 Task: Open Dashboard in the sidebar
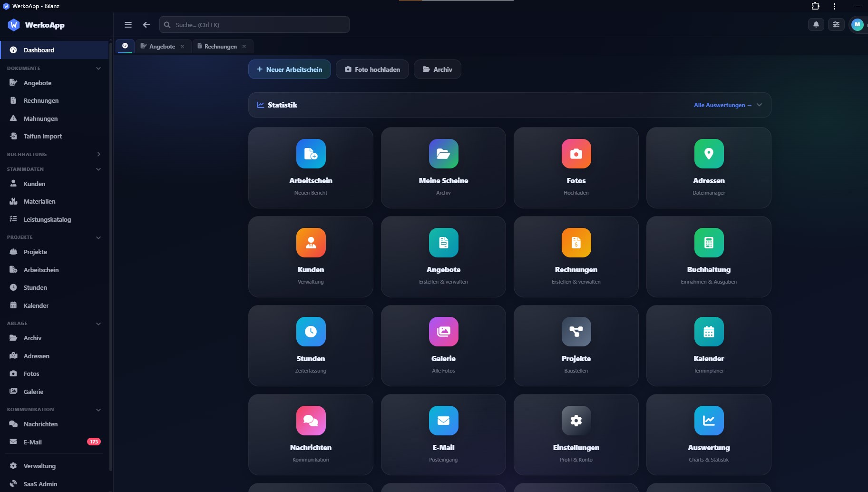tap(55, 50)
